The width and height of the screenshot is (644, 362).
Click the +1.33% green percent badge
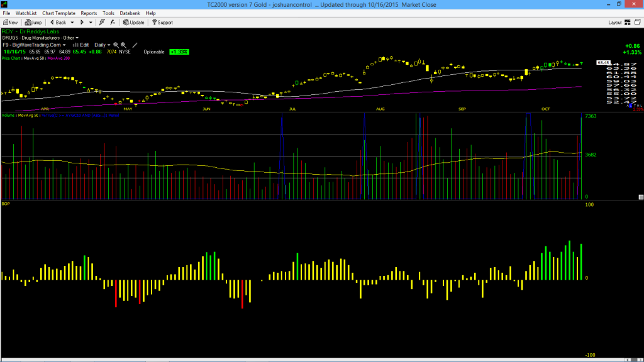pos(179,52)
